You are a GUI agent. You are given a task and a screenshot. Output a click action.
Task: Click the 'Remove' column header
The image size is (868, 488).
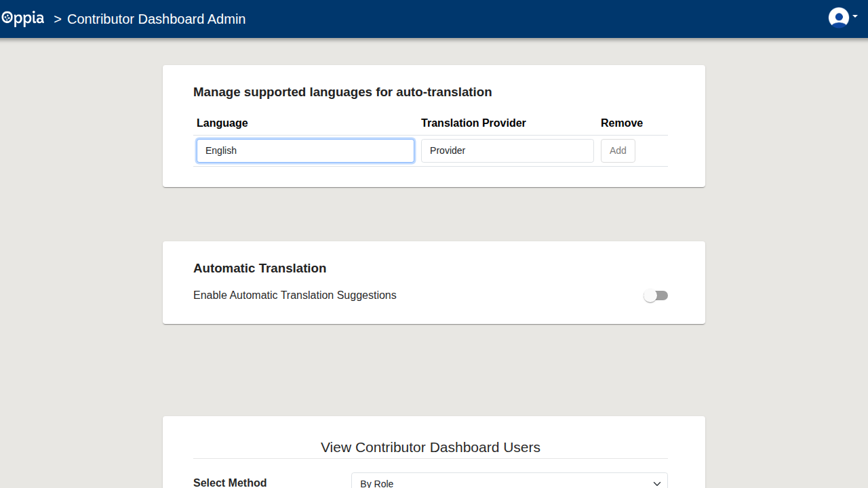pos(622,123)
